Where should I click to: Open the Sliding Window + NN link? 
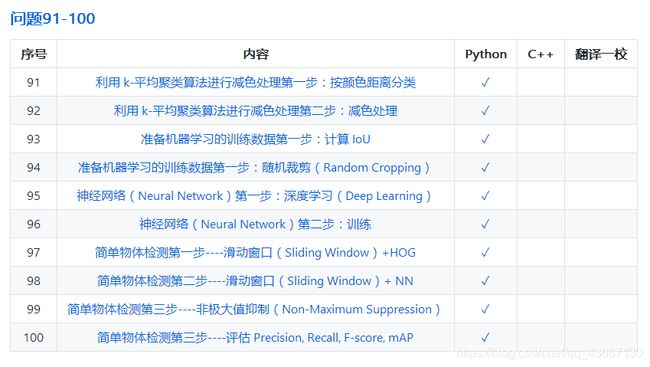tap(255, 281)
